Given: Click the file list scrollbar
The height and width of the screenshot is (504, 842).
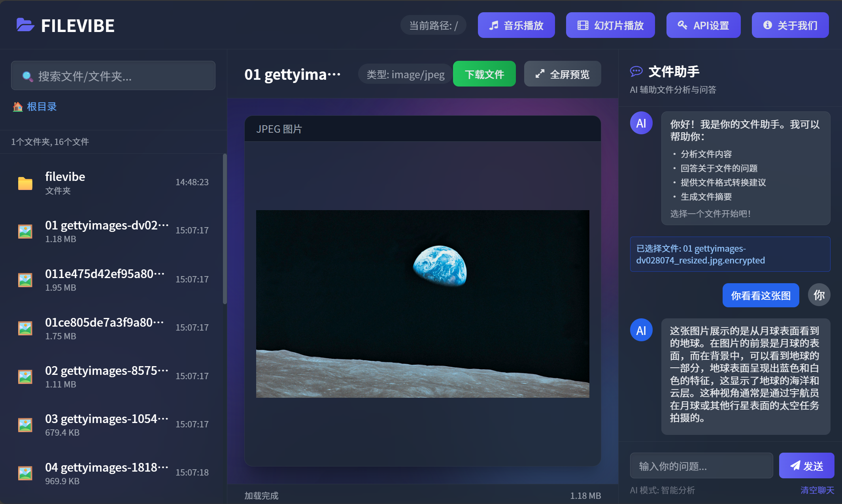Looking at the screenshot, I should pyautogui.click(x=225, y=229).
